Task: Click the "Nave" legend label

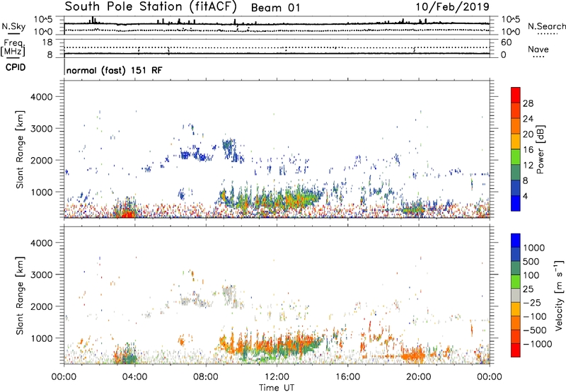Action: click(538, 49)
